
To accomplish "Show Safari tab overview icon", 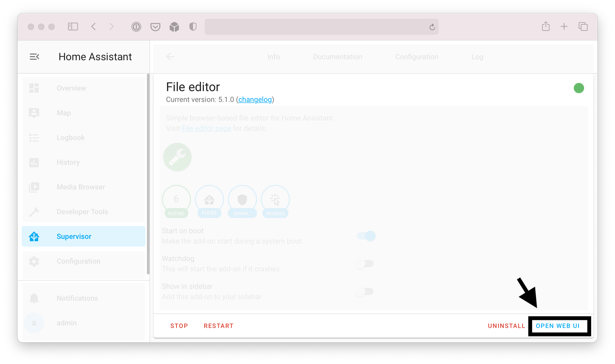I will [583, 27].
